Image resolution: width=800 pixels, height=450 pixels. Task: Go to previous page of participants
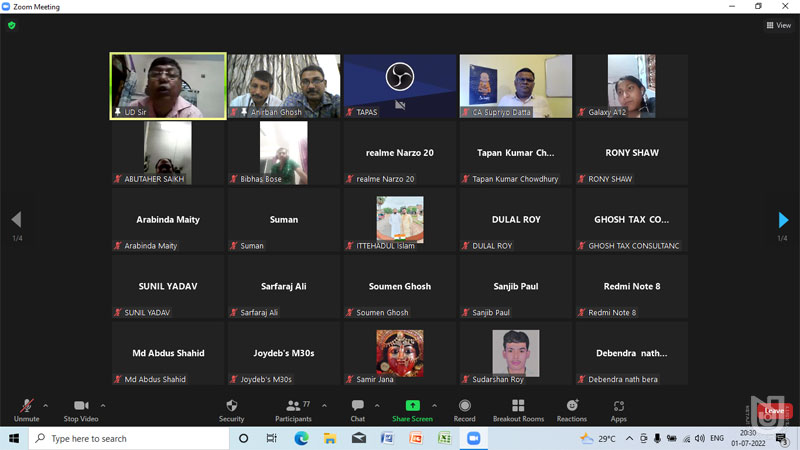(x=16, y=220)
